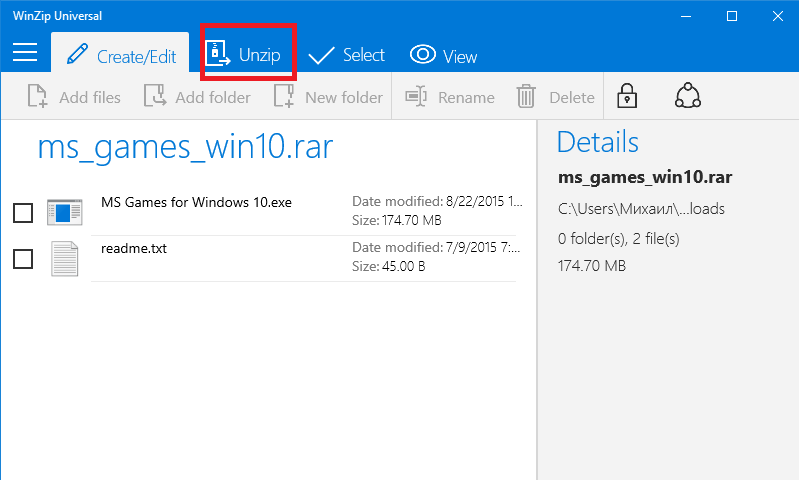Select the readme.txt filename

[134, 248]
